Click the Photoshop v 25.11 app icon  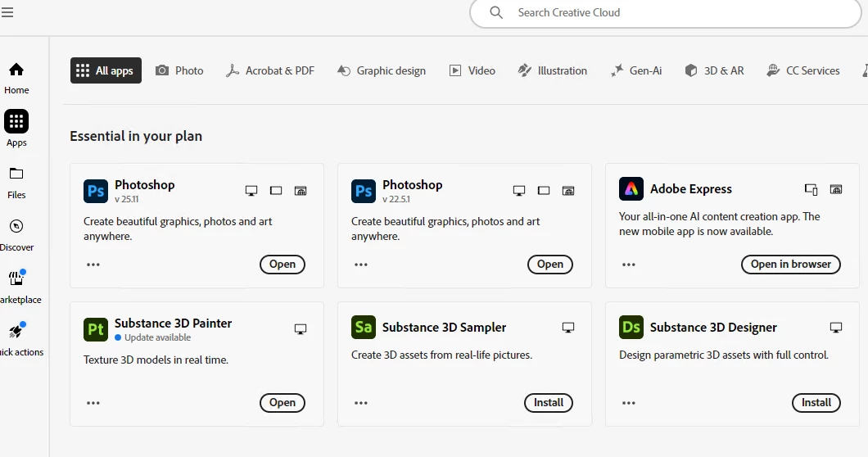96,191
